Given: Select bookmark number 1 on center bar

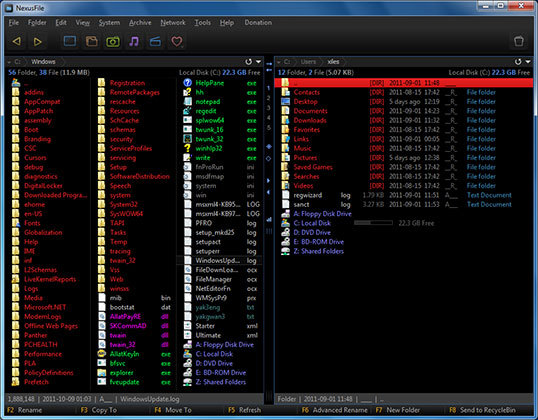Looking at the screenshot, I should click(269, 88).
